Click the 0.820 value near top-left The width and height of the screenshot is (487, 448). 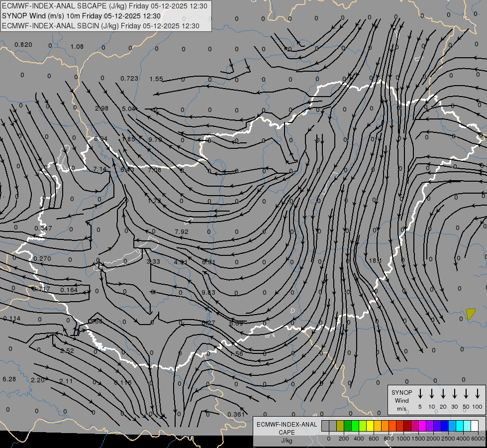23,44
